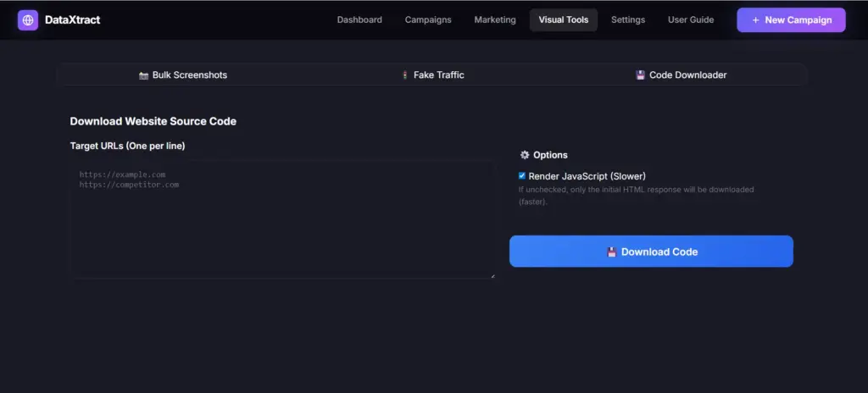The width and height of the screenshot is (868, 393).
Task: Select the Code Downloader tab
Action: click(x=681, y=75)
